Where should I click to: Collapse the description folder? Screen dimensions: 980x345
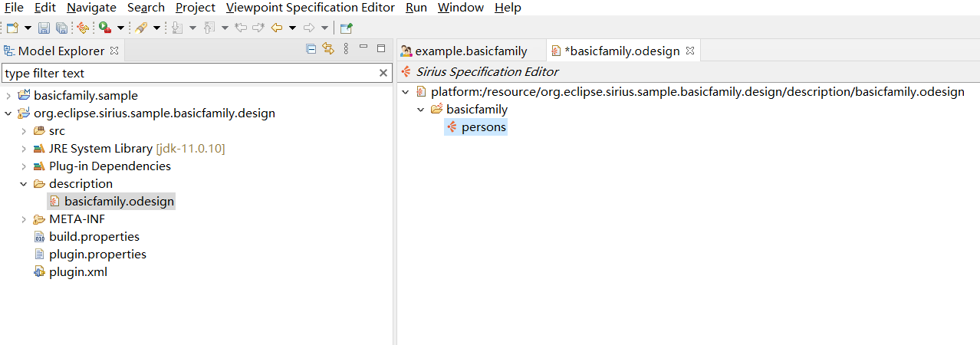23,184
